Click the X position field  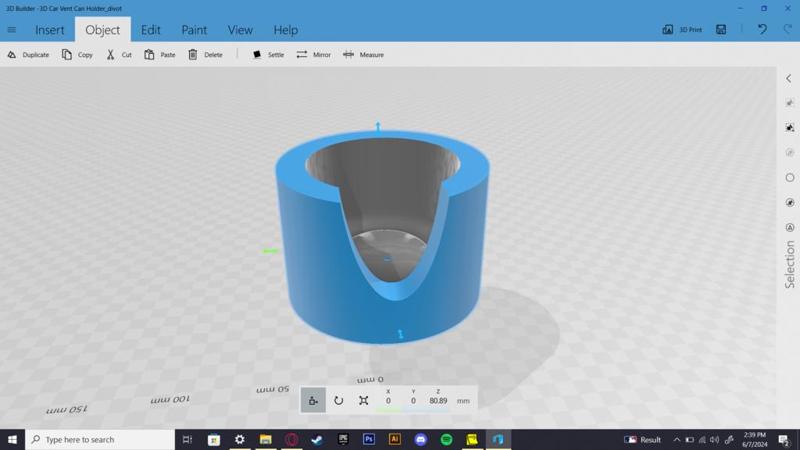point(388,401)
